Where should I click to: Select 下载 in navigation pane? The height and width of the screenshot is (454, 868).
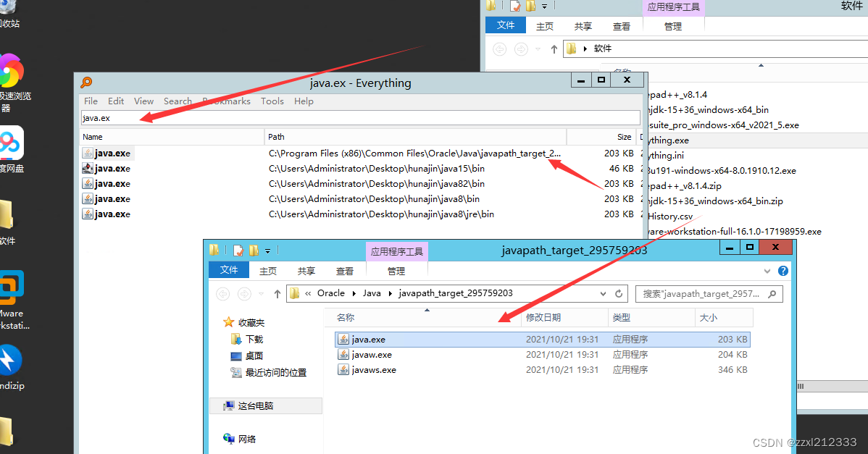coord(247,339)
